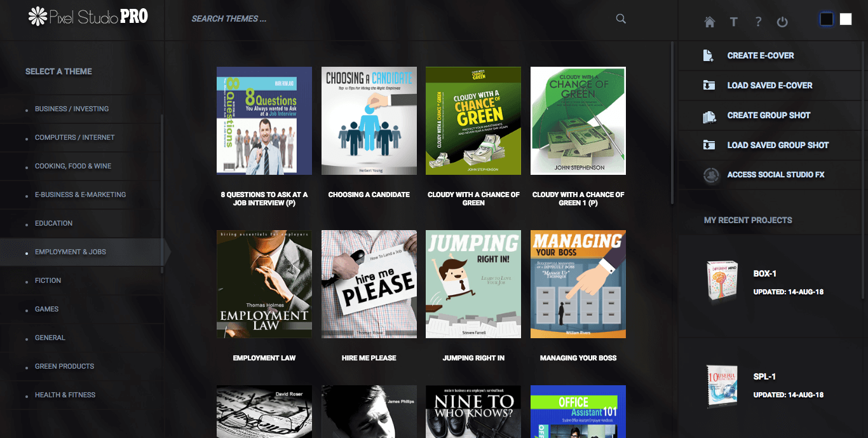Screen dimensions: 868x438
Task: Click the 'Choosing a Candidate' title text
Action: [369, 195]
